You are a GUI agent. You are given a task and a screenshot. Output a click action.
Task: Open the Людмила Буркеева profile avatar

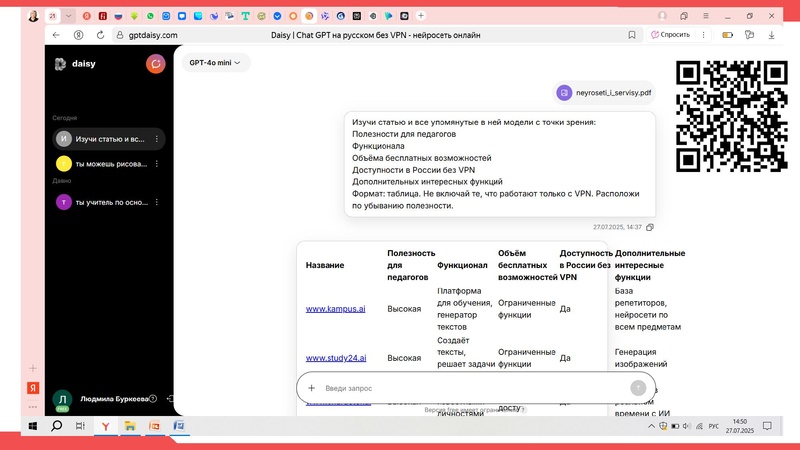pos(62,399)
